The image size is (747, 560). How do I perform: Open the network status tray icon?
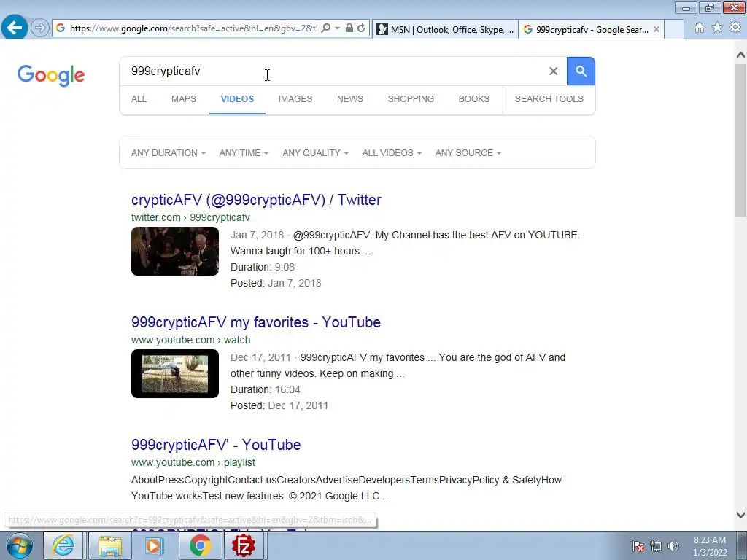pyautogui.click(x=656, y=547)
